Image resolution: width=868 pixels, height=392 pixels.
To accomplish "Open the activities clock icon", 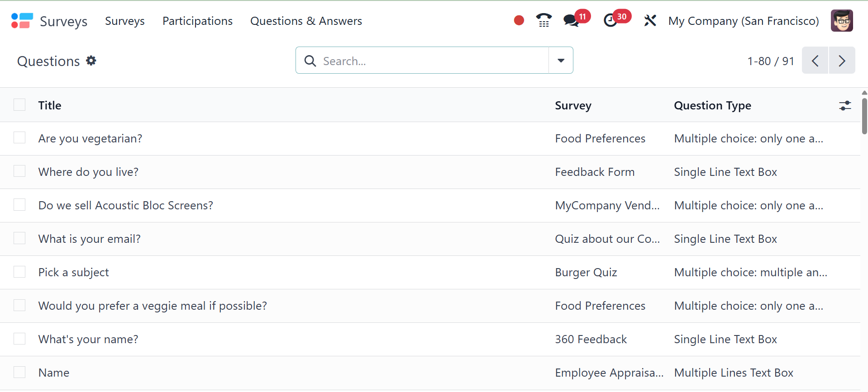I will pyautogui.click(x=610, y=21).
